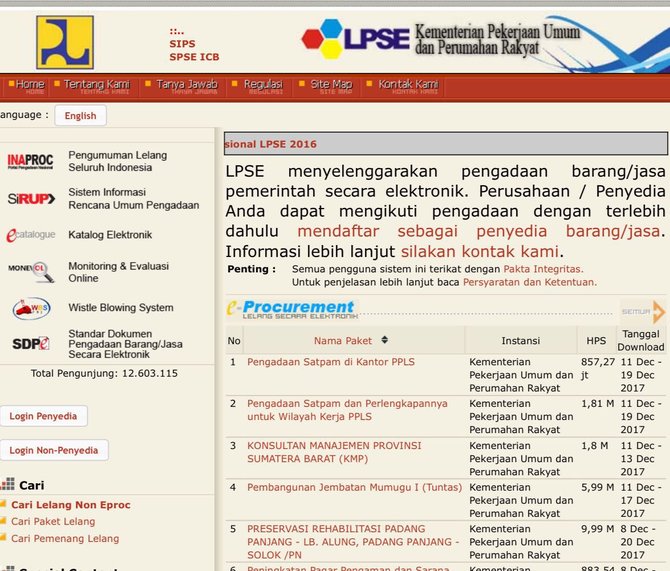
Task: Click the PU ministry yellow logo
Action: (x=65, y=42)
